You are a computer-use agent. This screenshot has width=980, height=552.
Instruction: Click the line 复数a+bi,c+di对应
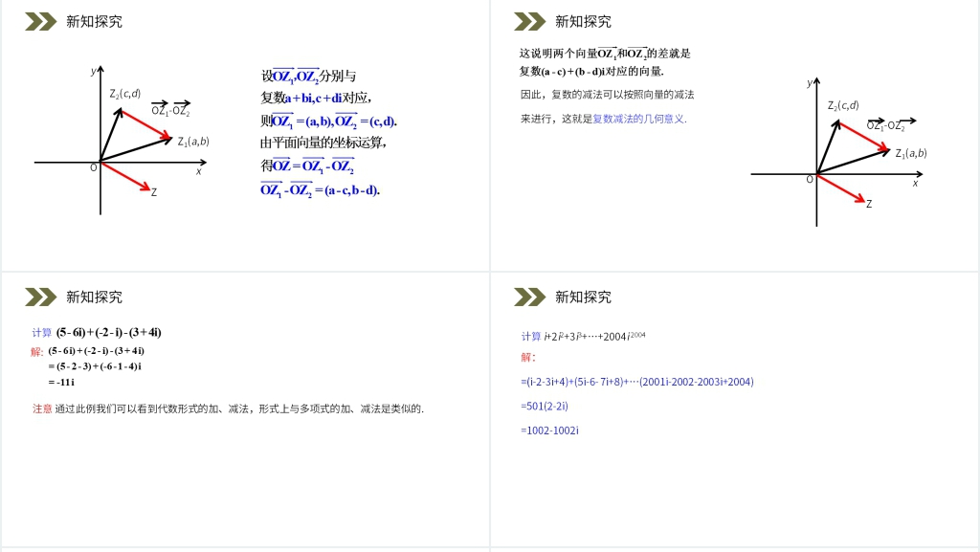[x=316, y=98]
